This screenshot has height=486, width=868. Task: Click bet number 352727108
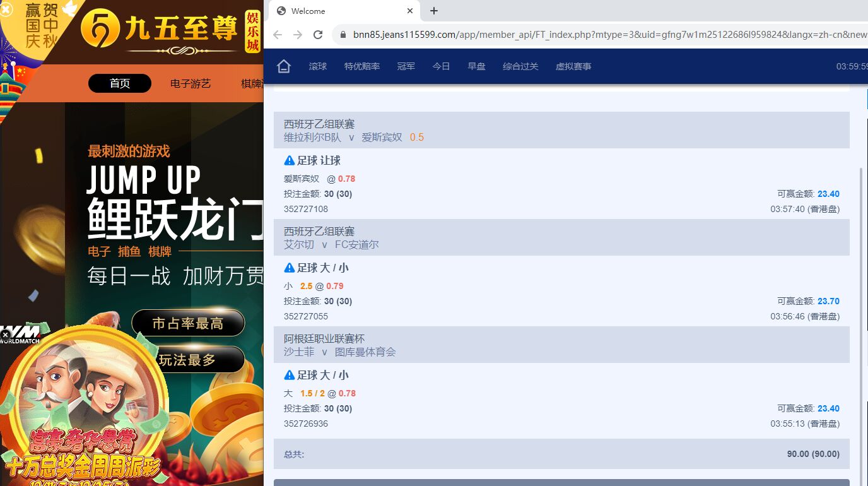[306, 209]
